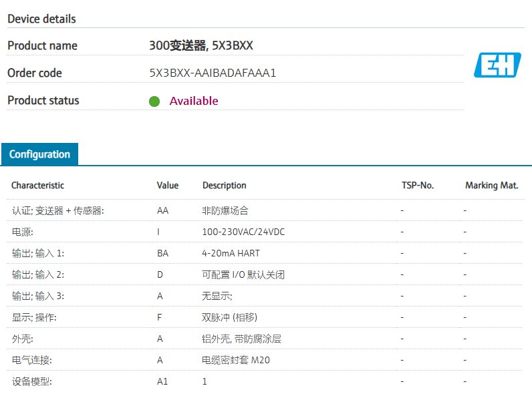The height and width of the screenshot is (398, 532).
Task: Open the Configuration tab
Action: click(39, 154)
